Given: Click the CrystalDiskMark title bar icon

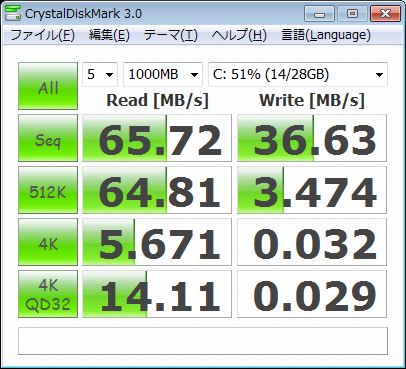Looking at the screenshot, I should (13, 13).
